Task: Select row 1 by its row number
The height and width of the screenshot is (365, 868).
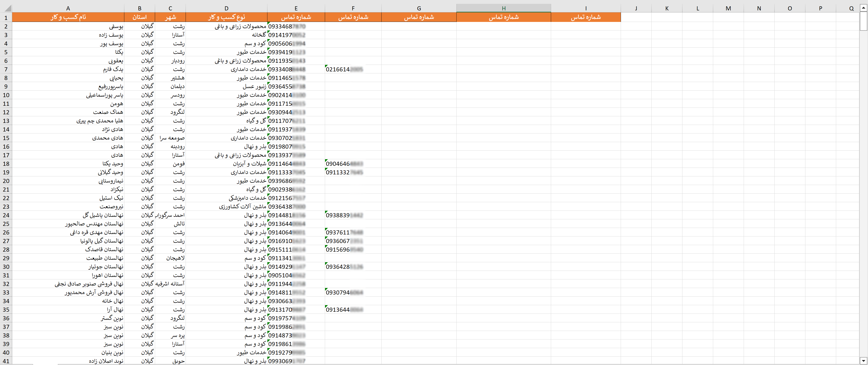Action: [x=6, y=17]
